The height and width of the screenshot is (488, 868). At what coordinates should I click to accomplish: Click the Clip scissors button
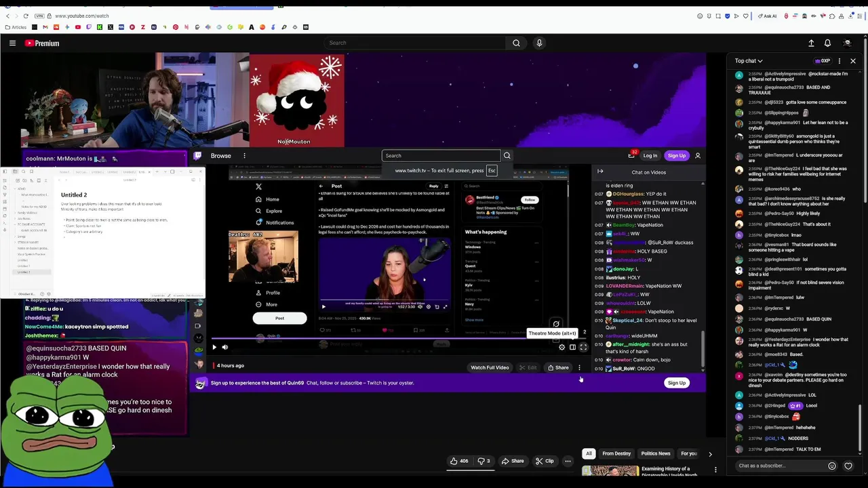click(x=545, y=461)
